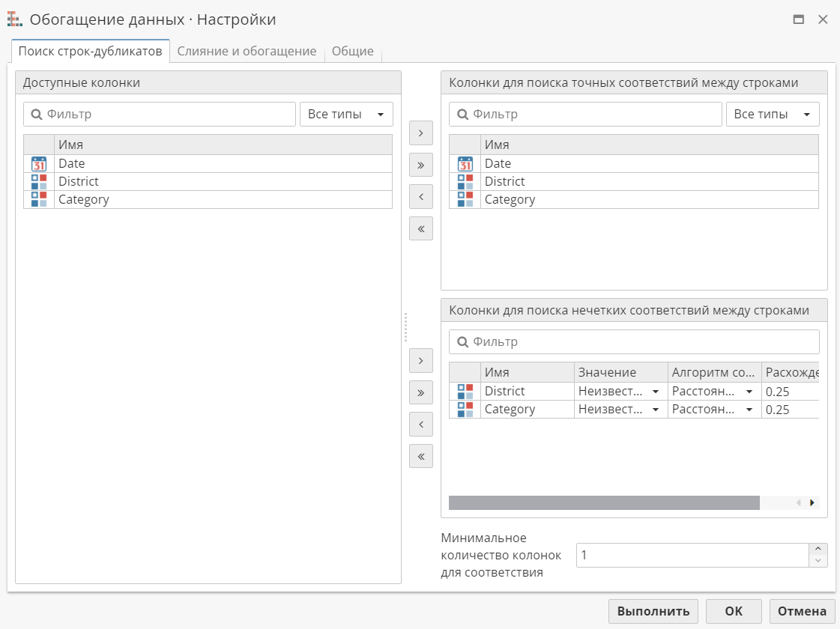Click the Category column type icon
The width and height of the screenshot is (840, 629).
click(38, 198)
